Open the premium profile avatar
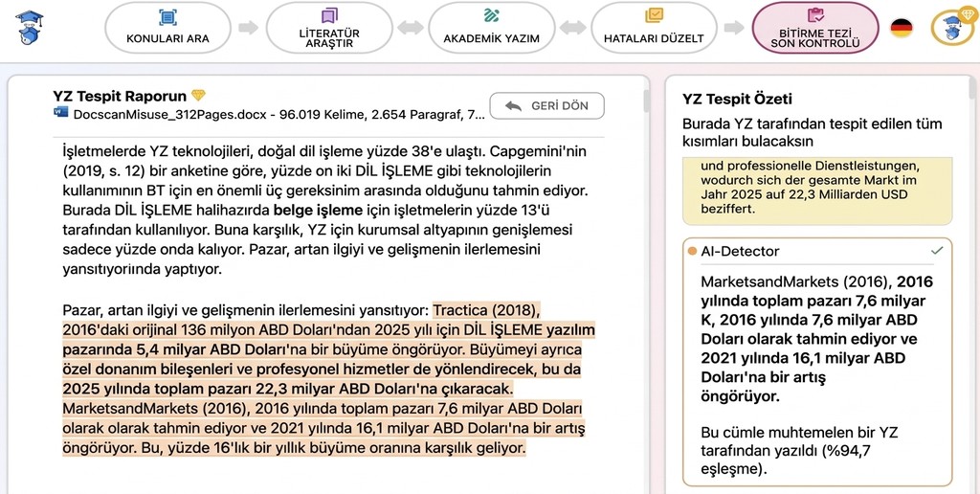Screen dimensions: 980x494 tap(952, 28)
